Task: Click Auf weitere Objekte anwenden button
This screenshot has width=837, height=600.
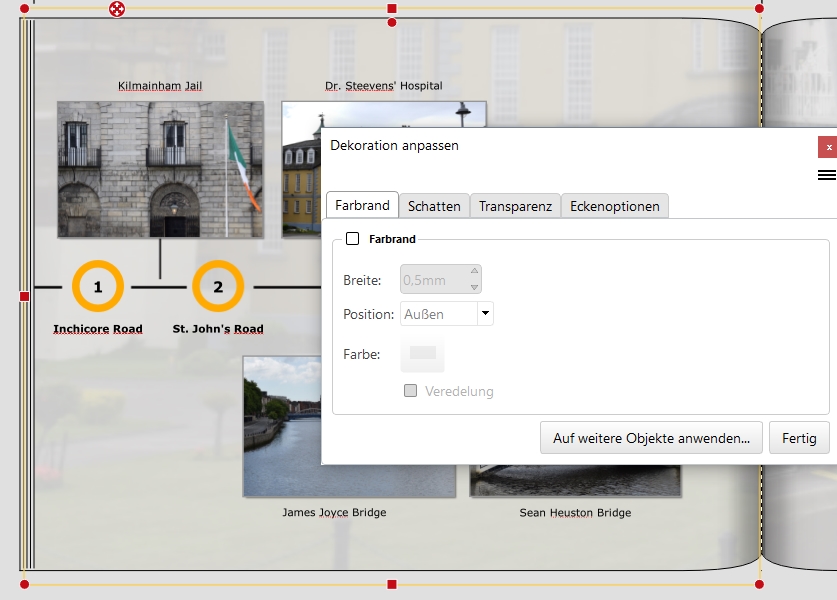Action: (651, 438)
